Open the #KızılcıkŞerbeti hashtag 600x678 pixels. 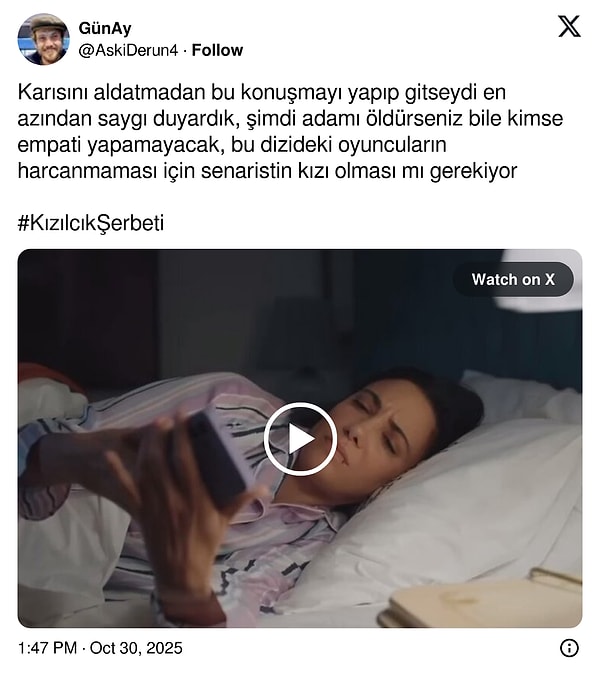91,224
